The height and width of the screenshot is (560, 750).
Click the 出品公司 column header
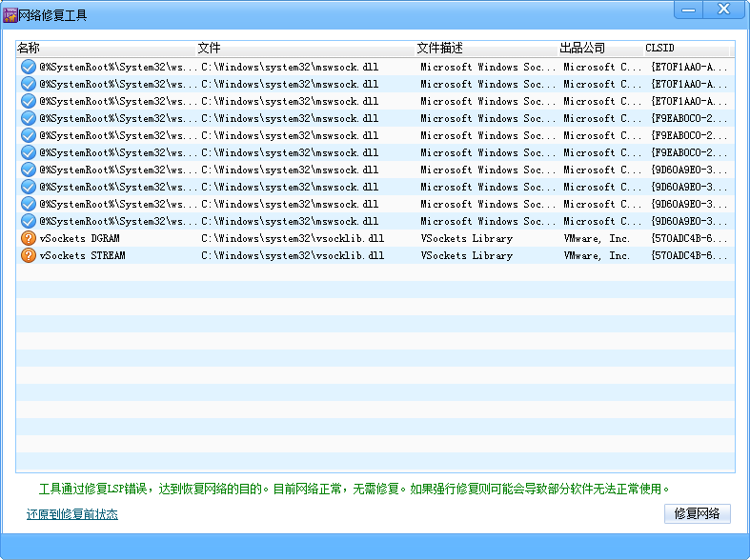point(582,48)
